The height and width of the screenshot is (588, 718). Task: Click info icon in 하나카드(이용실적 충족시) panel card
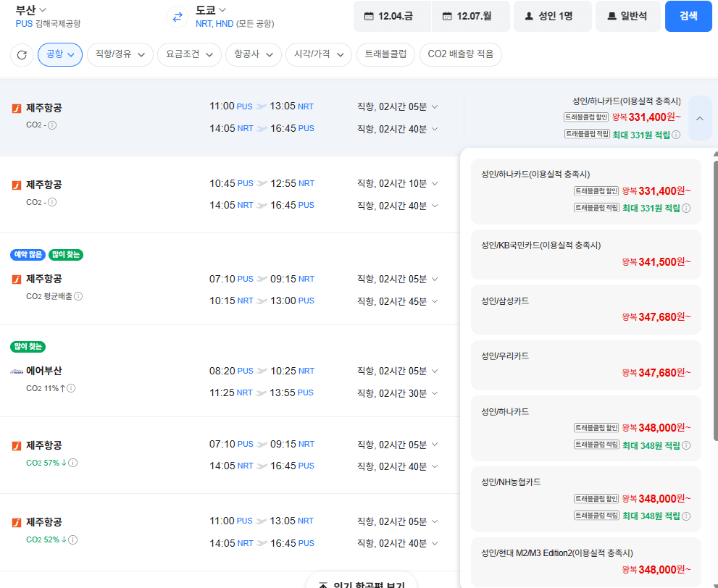point(686,209)
